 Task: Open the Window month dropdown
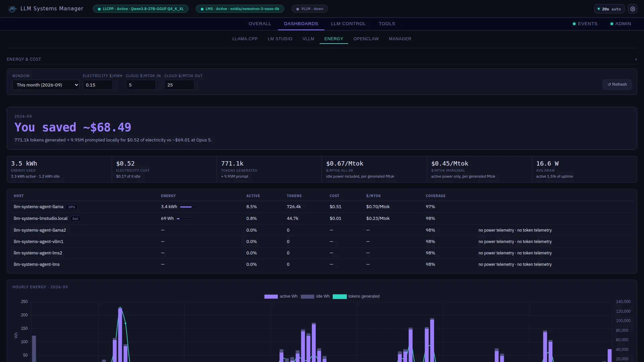pyautogui.click(x=46, y=85)
